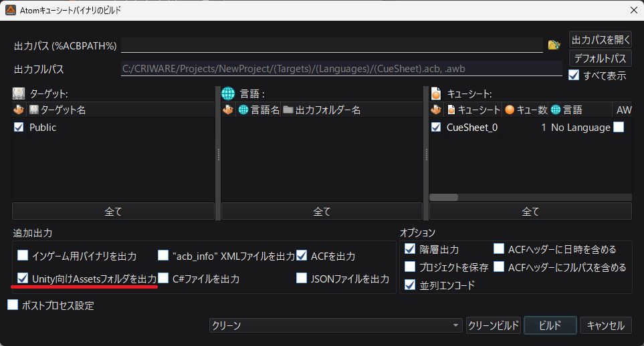The height and width of the screenshot is (346, 644).
Task: Click the ビルド button
Action: pyautogui.click(x=550, y=325)
